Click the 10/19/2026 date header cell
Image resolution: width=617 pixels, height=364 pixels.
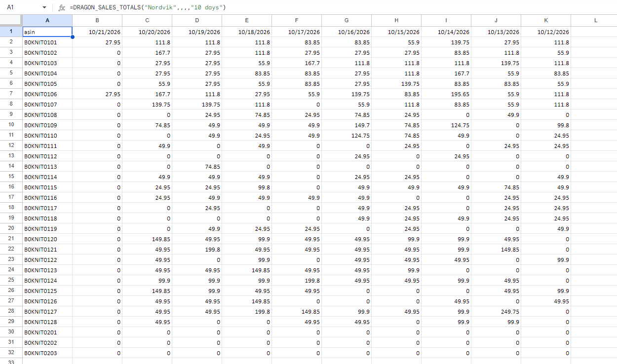pos(197,32)
